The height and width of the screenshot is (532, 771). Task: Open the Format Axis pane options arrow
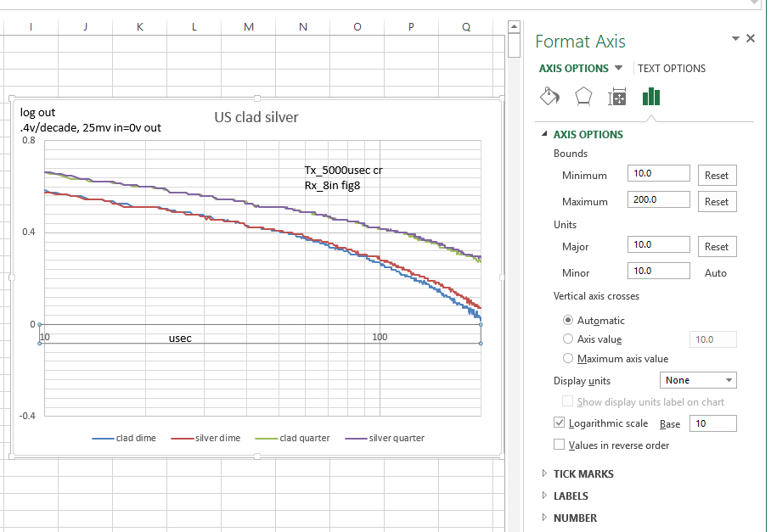pos(735,39)
